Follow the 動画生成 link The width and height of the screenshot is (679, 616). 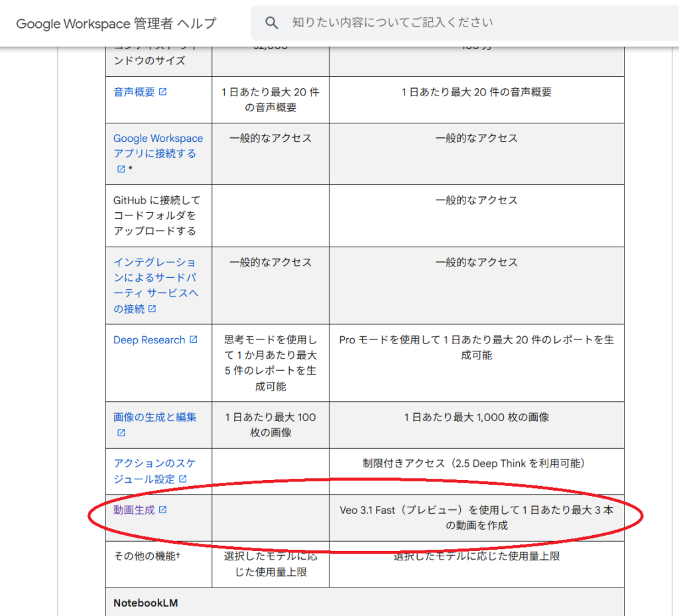pyautogui.click(x=134, y=510)
